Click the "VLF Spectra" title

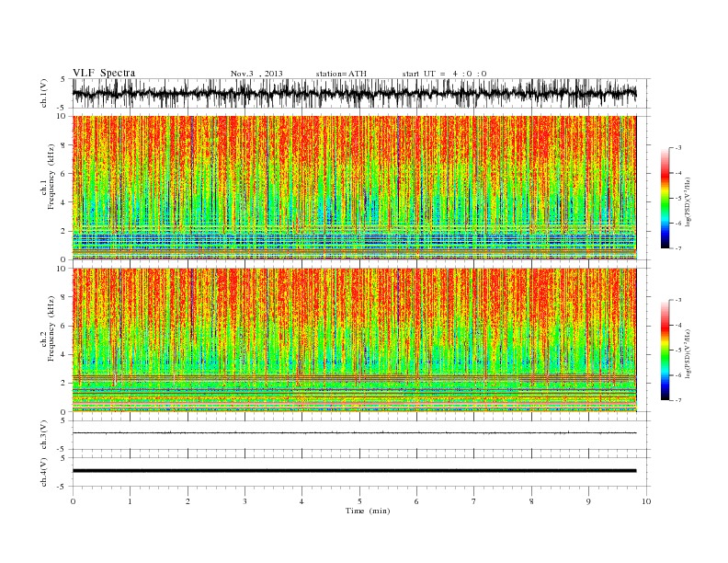click(104, 73)
